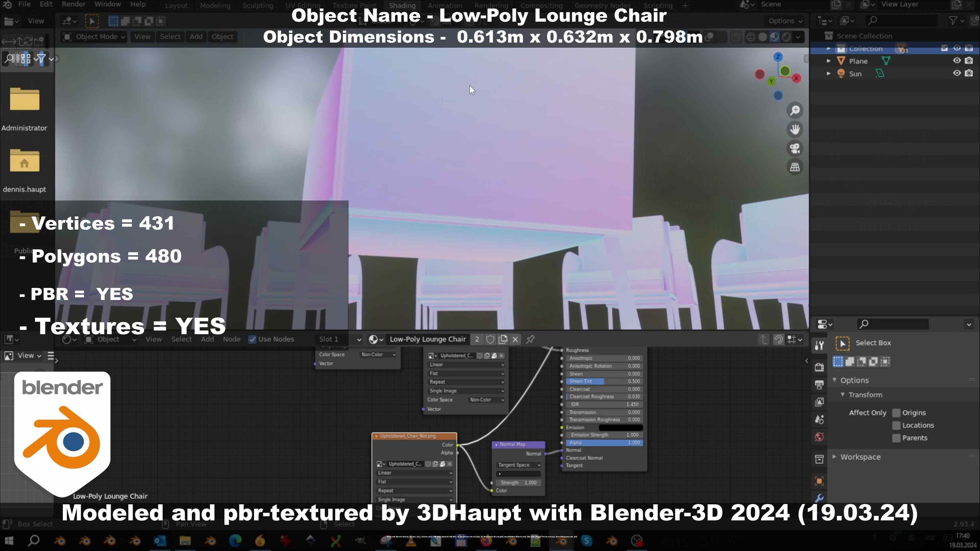This screenshot has height=551, width=980.
Task: Expand the Plane object in outliner
Action: pyautogui.click(x=828, y=61)
